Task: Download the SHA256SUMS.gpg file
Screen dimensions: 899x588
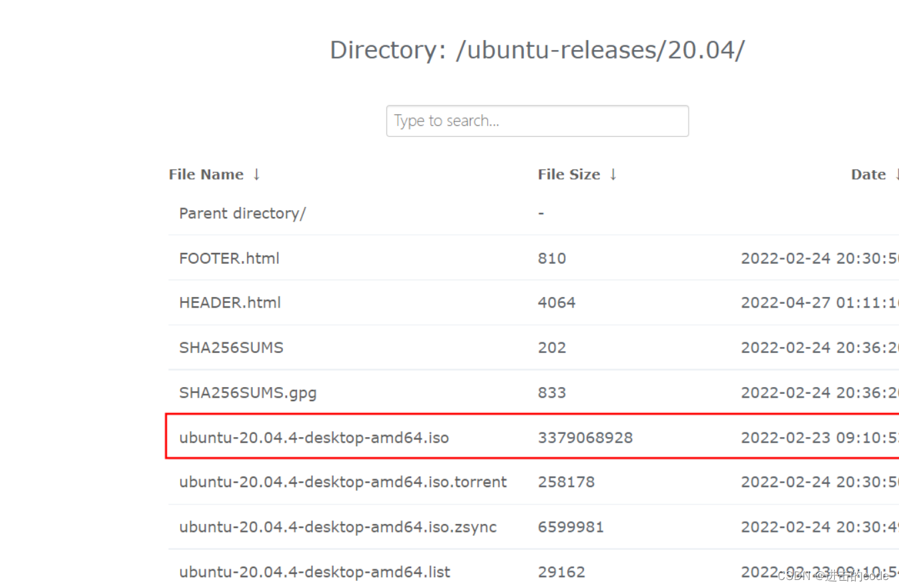Action: pos(248,392)
